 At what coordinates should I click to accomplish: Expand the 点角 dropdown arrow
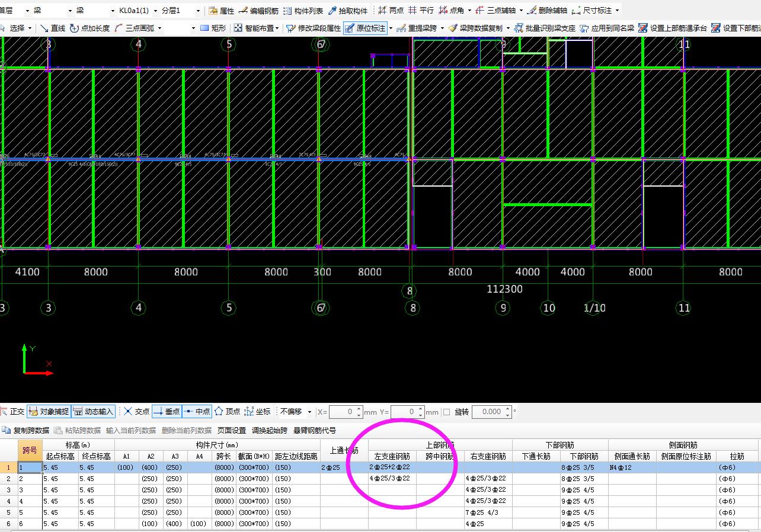pos(469,11)
